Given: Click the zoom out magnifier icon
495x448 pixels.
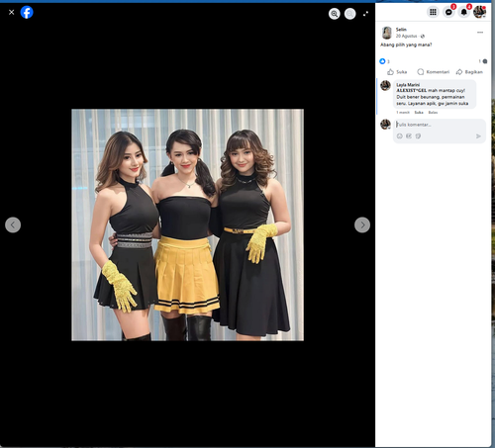Looking at the screenshot, I should [350, 14].
